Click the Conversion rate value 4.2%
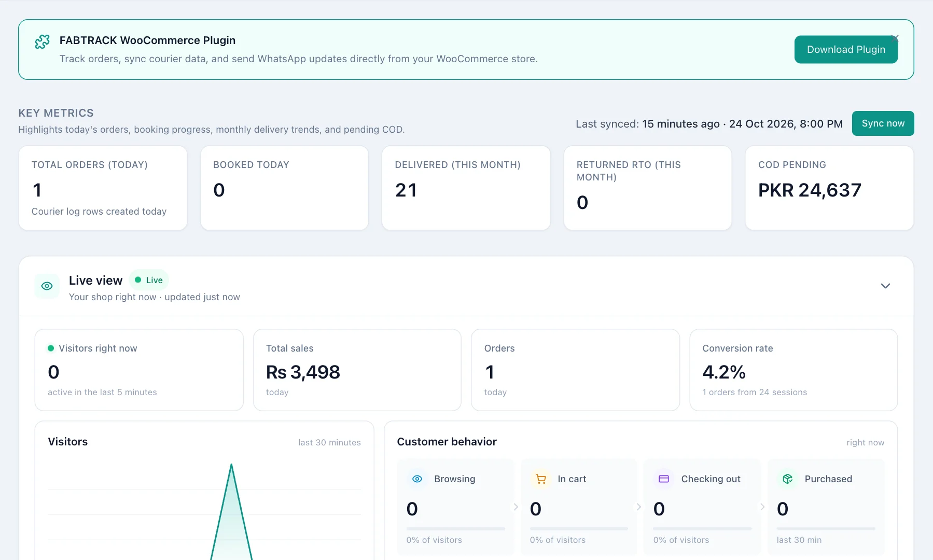The width and height of the screenshot is (933, 560). [x=724, y=372]
